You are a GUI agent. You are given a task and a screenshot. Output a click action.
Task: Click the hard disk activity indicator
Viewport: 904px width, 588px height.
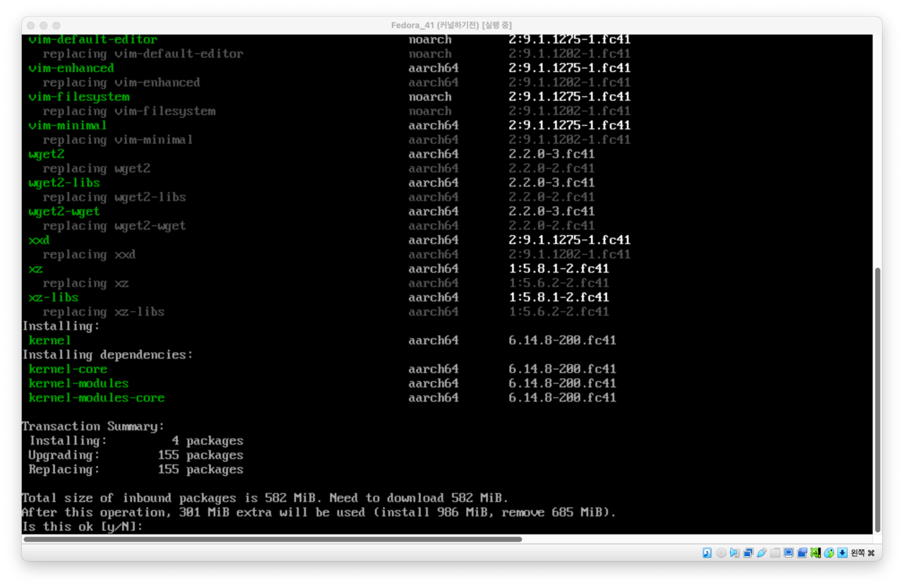(x=707, y=553)
